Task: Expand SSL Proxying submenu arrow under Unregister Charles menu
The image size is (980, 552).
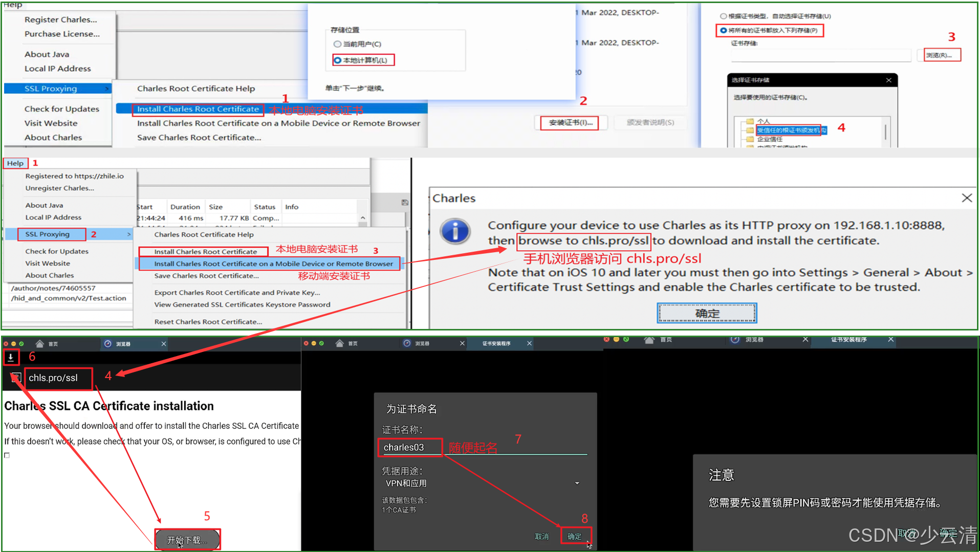Action: tap(129, 234)
